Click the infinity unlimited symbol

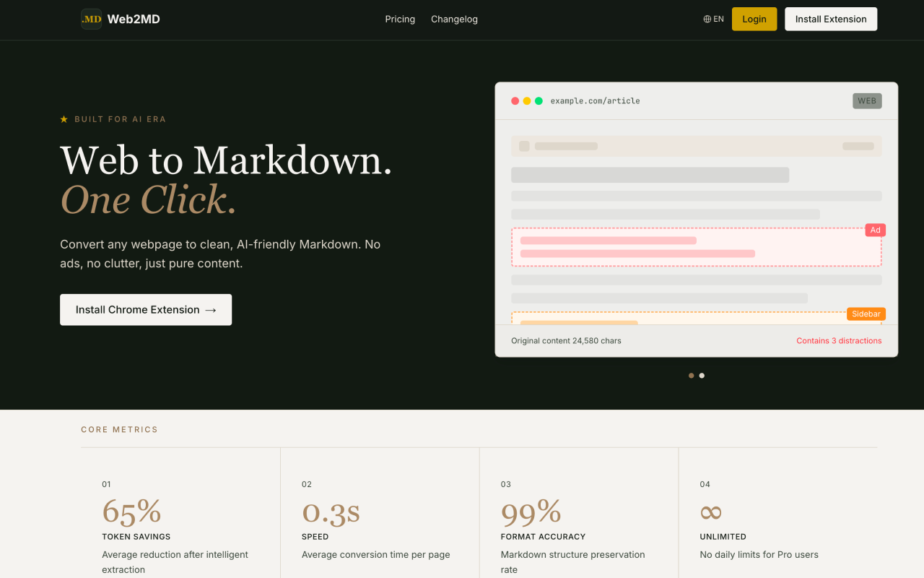click(711, 512)
